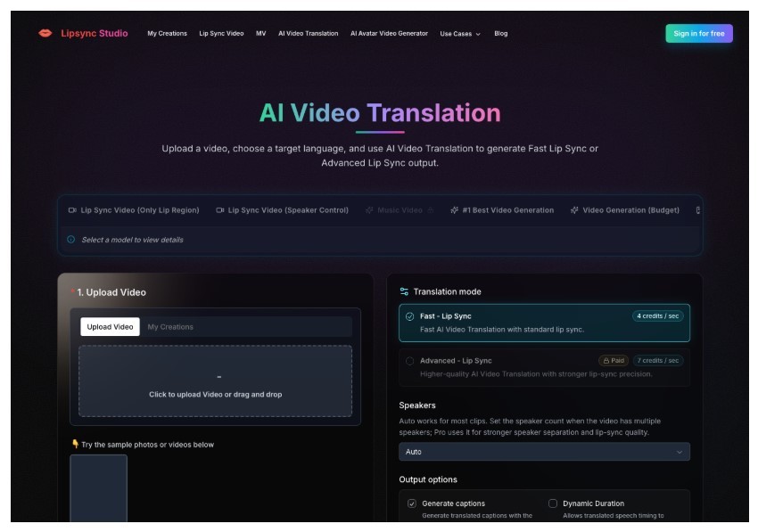758x532 pixels.
Task: Go to Lip Sync Video nav item
Action: (221, 33)
